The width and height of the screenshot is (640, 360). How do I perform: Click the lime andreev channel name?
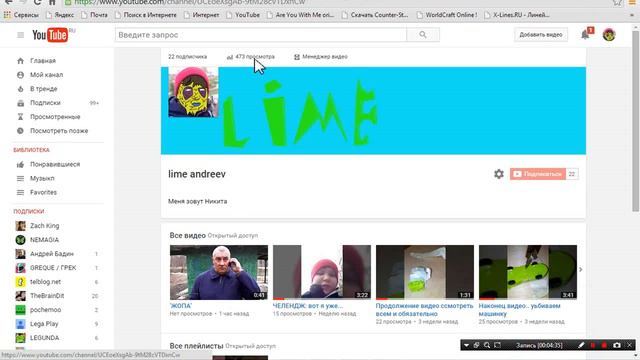(197, 174)
